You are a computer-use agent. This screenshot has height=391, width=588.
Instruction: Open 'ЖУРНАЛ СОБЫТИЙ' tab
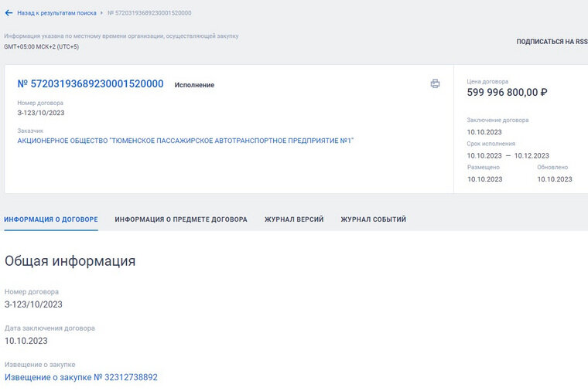[x=374, y=219]
